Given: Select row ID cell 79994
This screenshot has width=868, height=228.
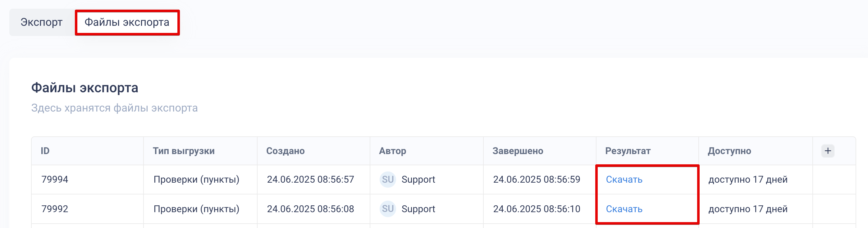Looking at the screenshot, I should (55, 180).
